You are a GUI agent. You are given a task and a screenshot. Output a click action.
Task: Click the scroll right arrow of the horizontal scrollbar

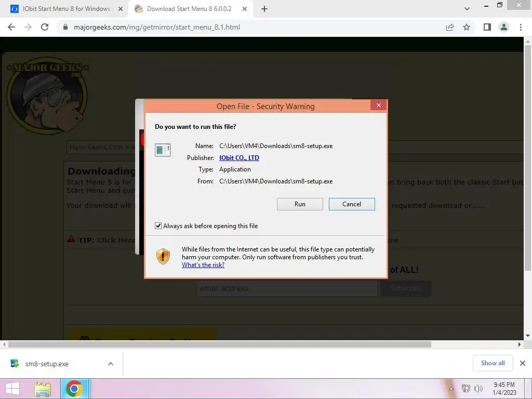[520, 345]
